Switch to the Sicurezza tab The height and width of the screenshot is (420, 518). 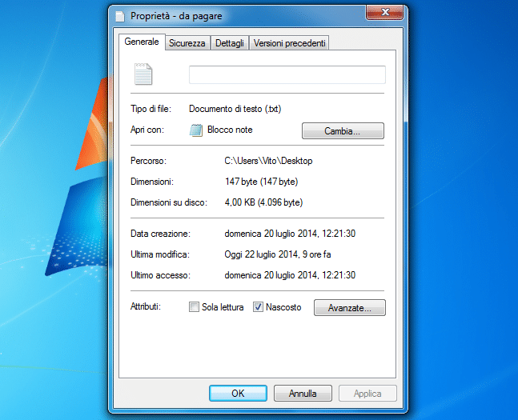[x=187, y=43]
